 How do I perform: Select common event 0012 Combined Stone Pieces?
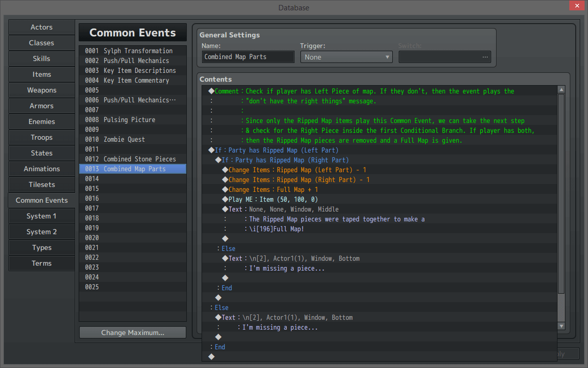(132, 159)
